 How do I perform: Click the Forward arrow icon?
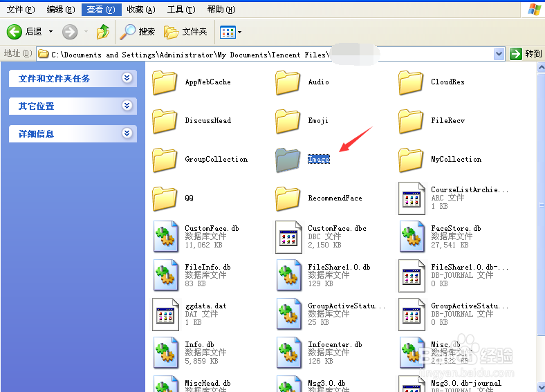pyautogui.click(x=70, y=32)
